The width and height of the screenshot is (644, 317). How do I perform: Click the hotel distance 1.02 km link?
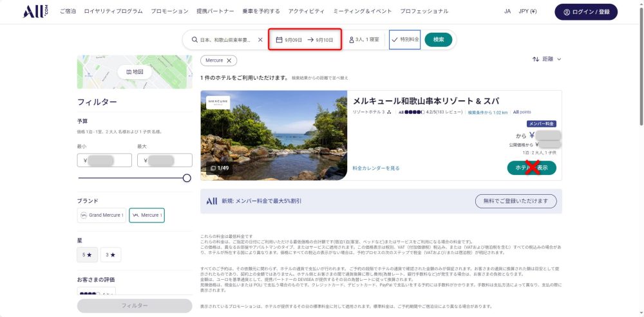[x=488, y=113]
